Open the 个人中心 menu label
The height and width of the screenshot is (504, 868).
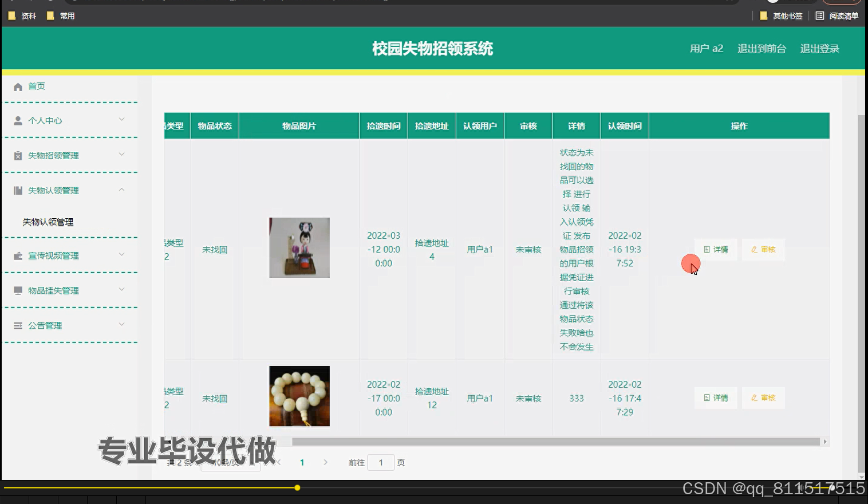click(45, 121)
